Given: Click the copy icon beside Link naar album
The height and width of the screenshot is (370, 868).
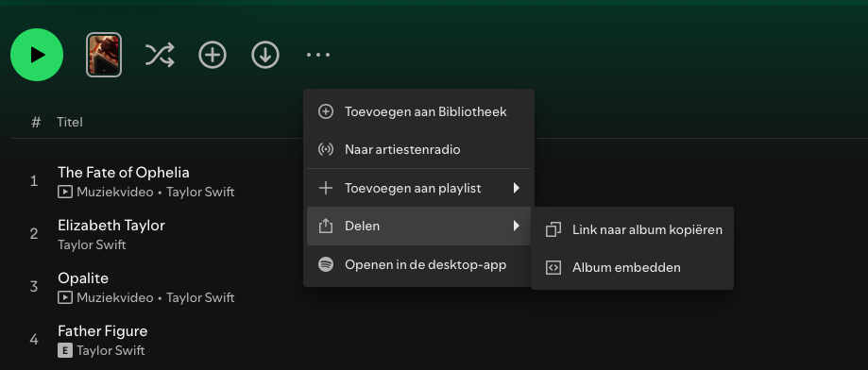Looking at the screenshot, I should [x=553, y=229].
